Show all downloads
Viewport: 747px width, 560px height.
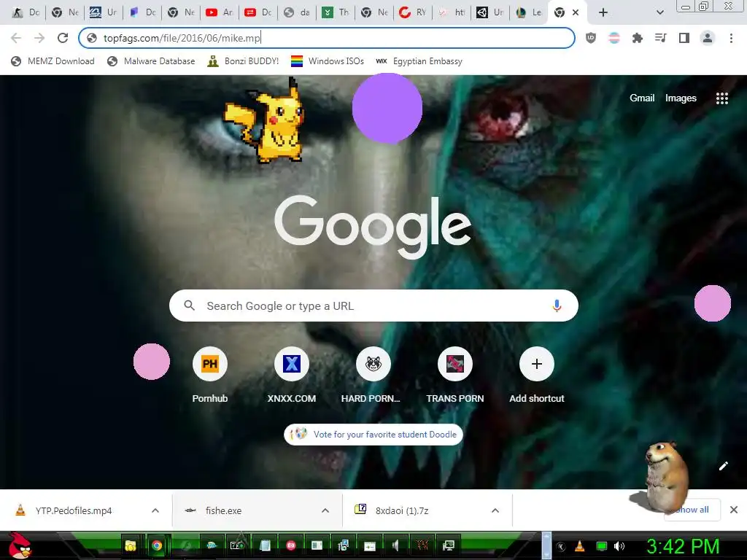[x=692, y=510]
